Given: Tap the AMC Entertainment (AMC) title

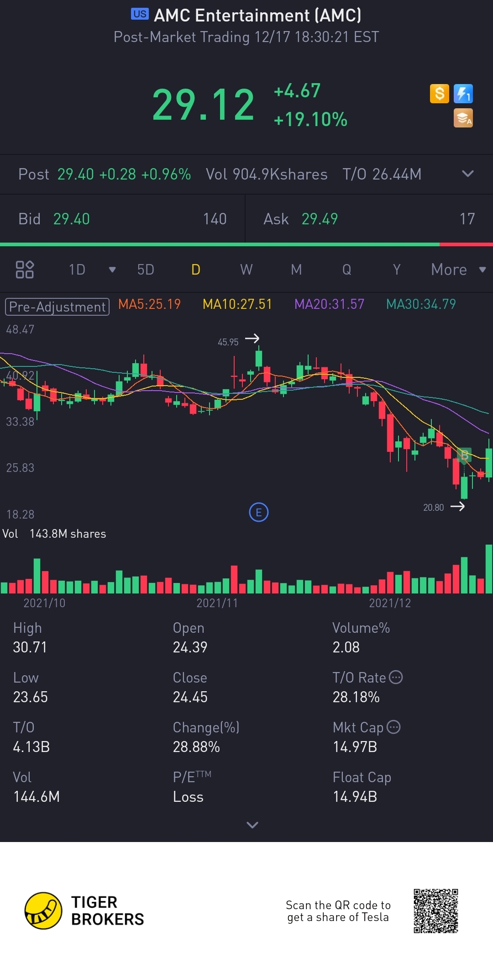Looking at the screenshot, I should click(257, 16).
